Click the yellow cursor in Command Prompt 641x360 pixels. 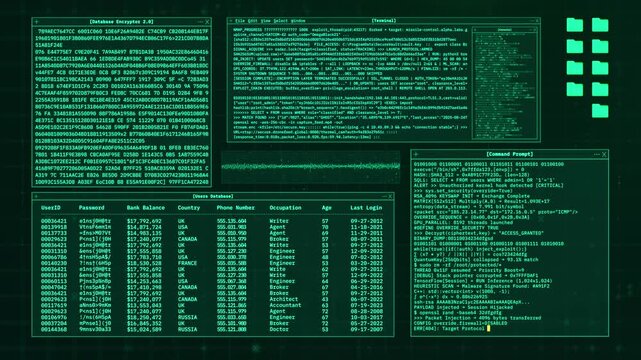pos(488,328)
